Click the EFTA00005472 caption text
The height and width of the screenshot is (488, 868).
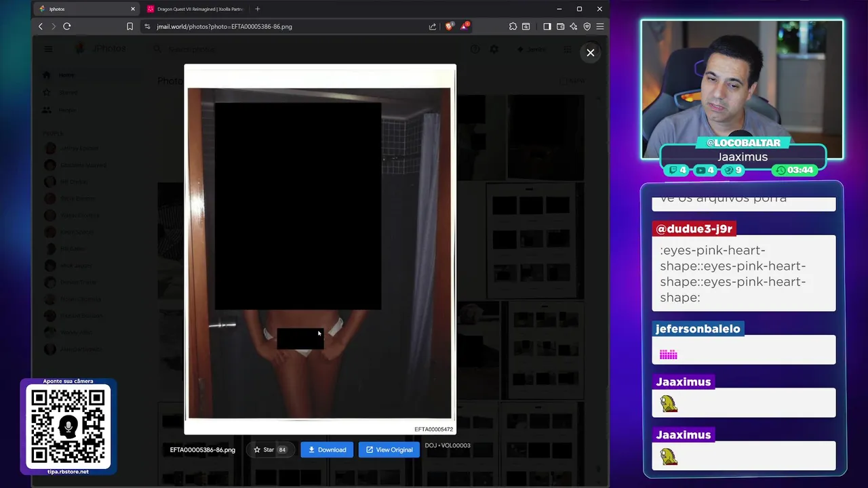pos(433,429)
